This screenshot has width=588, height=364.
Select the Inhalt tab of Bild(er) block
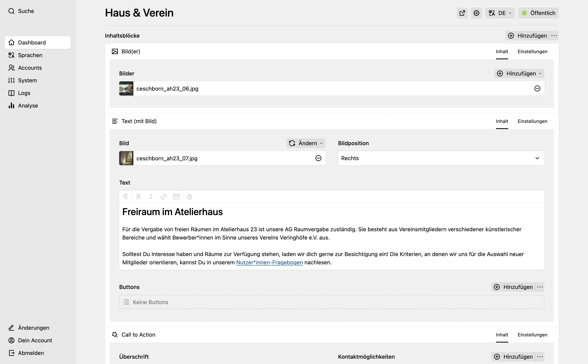502,52
